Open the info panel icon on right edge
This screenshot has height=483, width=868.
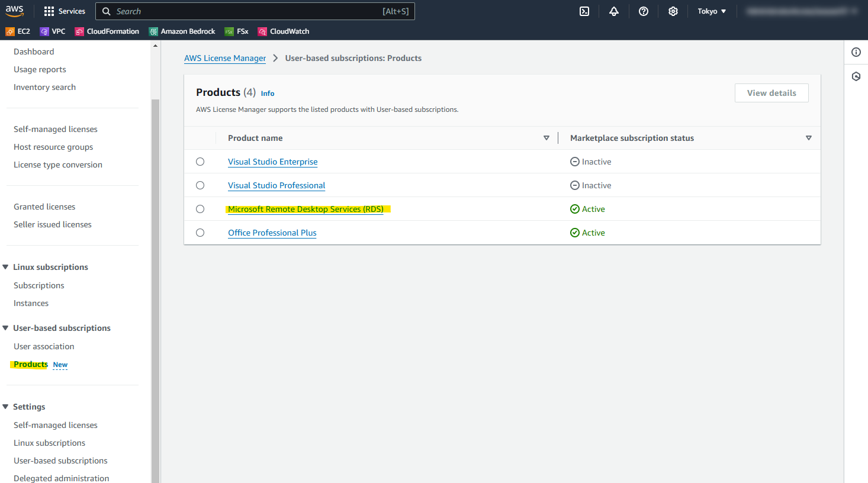pos(856,52)
